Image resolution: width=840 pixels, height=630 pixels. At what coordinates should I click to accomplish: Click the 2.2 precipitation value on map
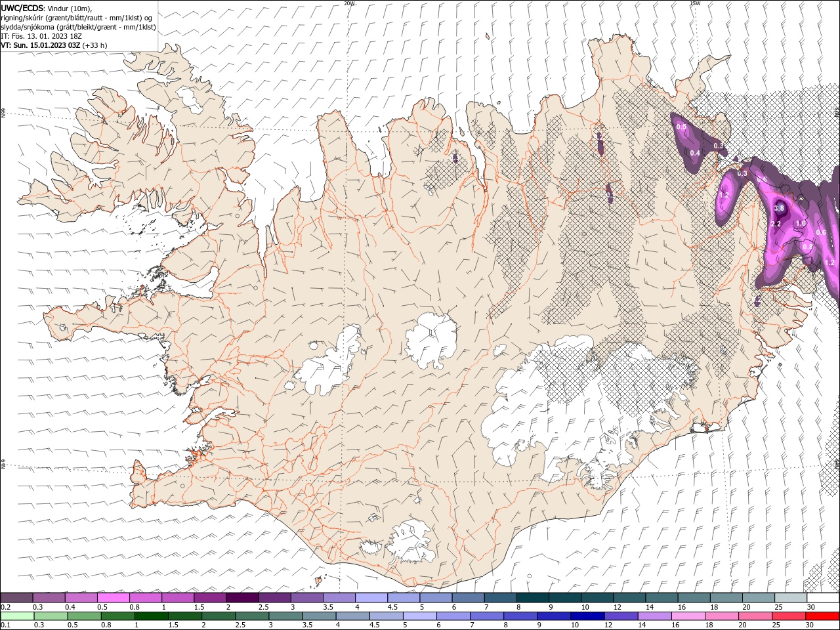click(x=776, y=224)
